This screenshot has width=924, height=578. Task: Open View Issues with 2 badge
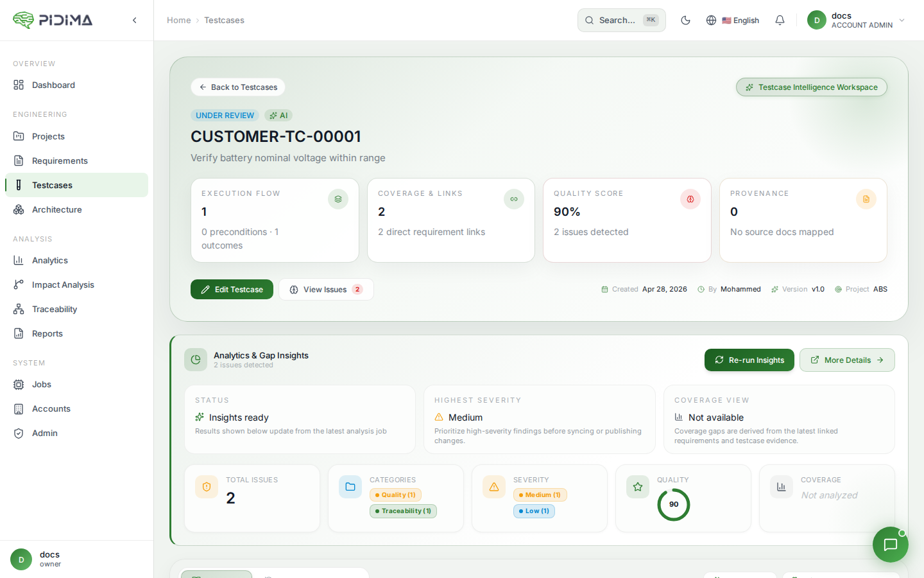pos(326,289)
